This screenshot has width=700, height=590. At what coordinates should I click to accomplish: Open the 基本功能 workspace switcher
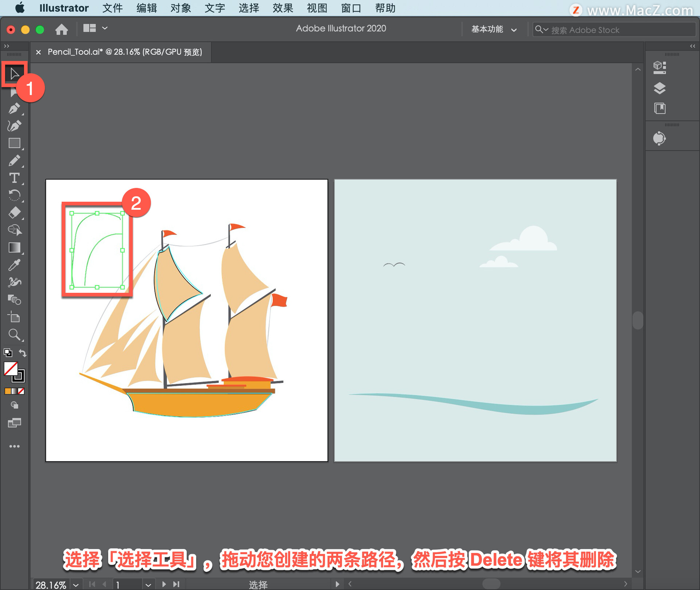pos(494,30)
